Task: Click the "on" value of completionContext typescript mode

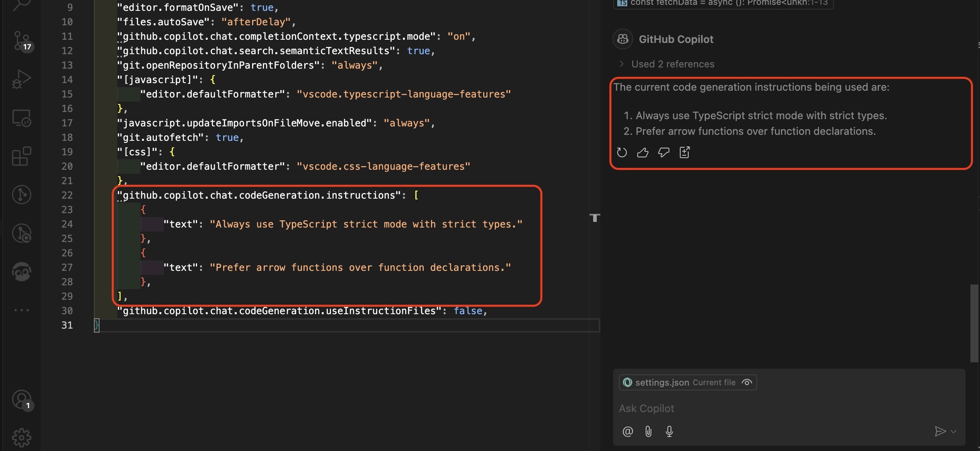Action: [x=459, y=37]
